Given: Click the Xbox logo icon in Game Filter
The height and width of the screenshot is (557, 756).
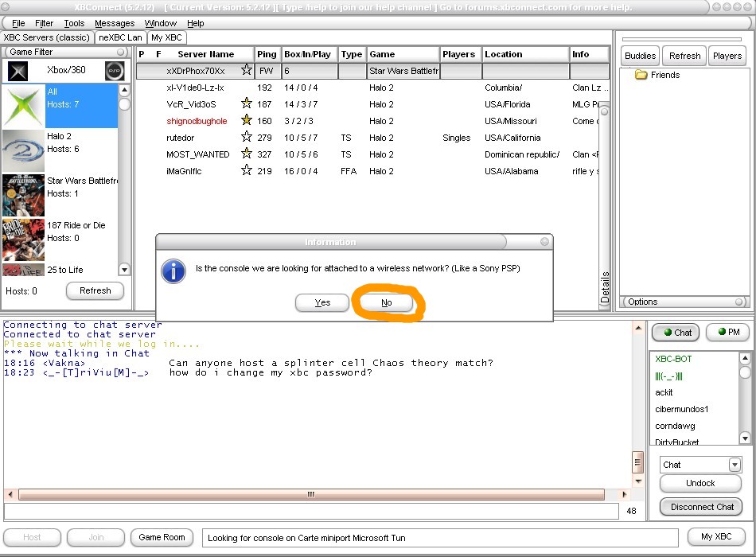Looking at the screenshot, I should pyautogui.click(x=18, y=72).
